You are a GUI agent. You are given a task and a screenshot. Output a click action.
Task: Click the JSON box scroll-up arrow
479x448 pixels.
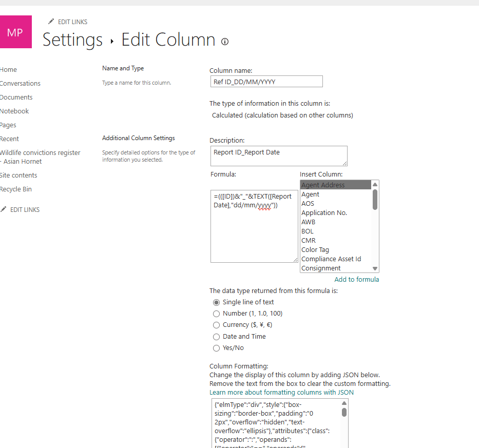point(344,403)
